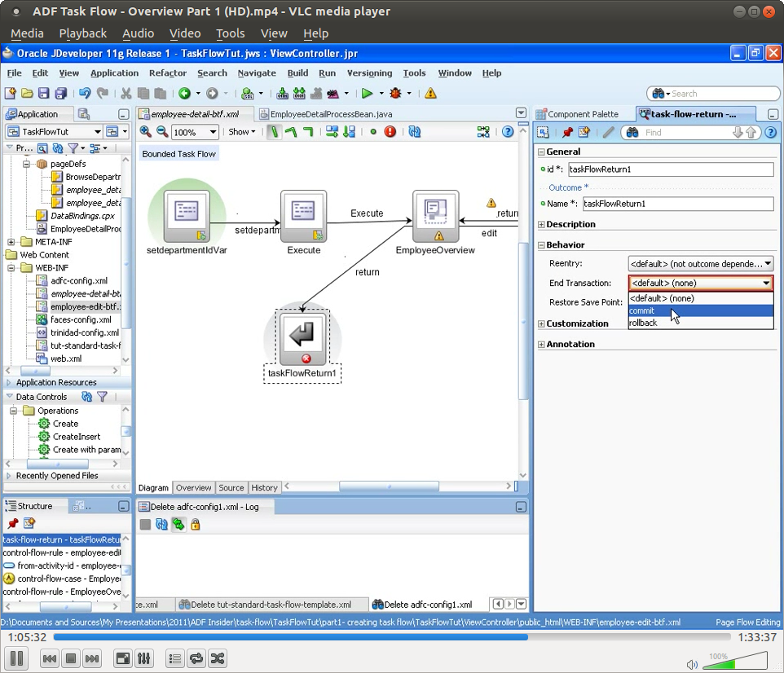Click the shuffle icon in VLC controls

tap(217, 658)
